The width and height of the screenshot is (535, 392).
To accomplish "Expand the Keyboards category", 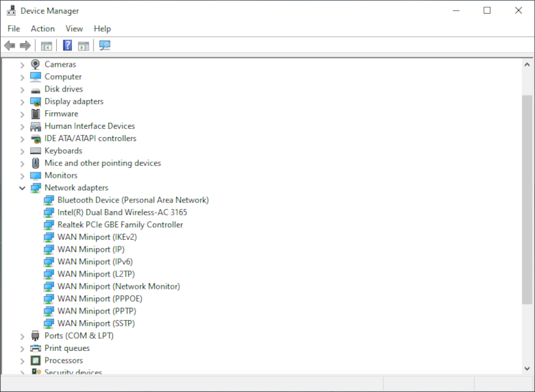I will (x=22, y=152).
